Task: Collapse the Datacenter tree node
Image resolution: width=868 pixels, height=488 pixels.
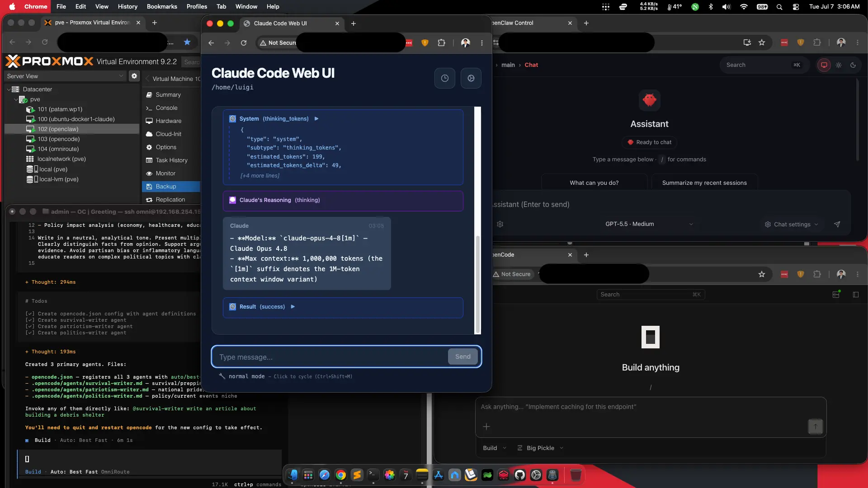Action: tap(9, 89)
